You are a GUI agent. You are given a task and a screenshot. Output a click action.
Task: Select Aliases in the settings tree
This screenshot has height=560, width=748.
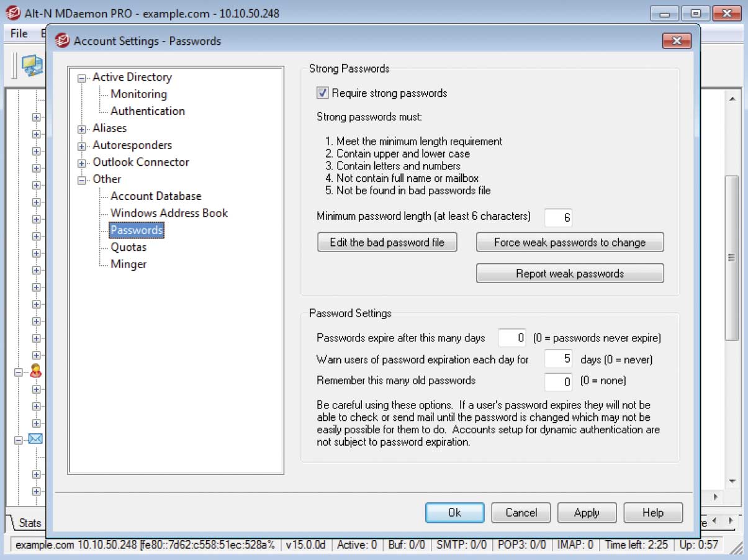pos(110,128)
